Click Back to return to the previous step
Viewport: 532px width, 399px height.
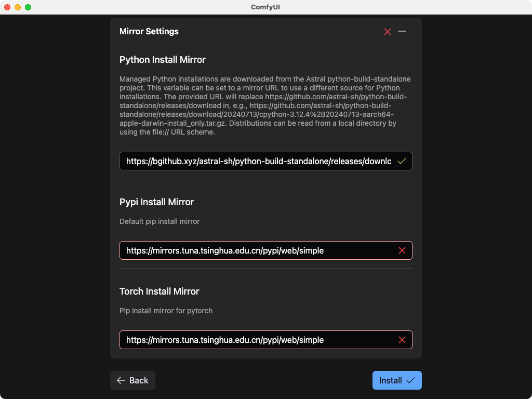[x=132, y=380]
